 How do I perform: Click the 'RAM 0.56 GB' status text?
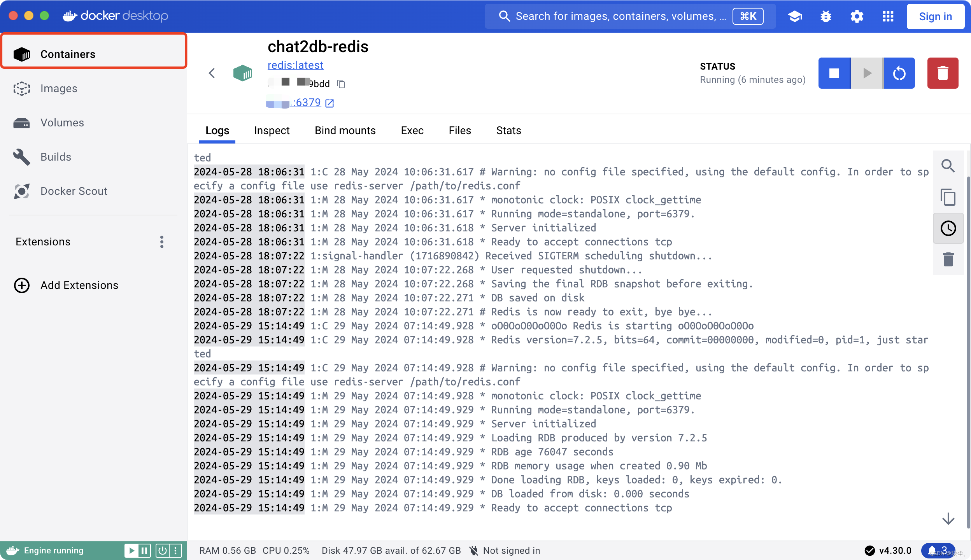click(228, 551)
